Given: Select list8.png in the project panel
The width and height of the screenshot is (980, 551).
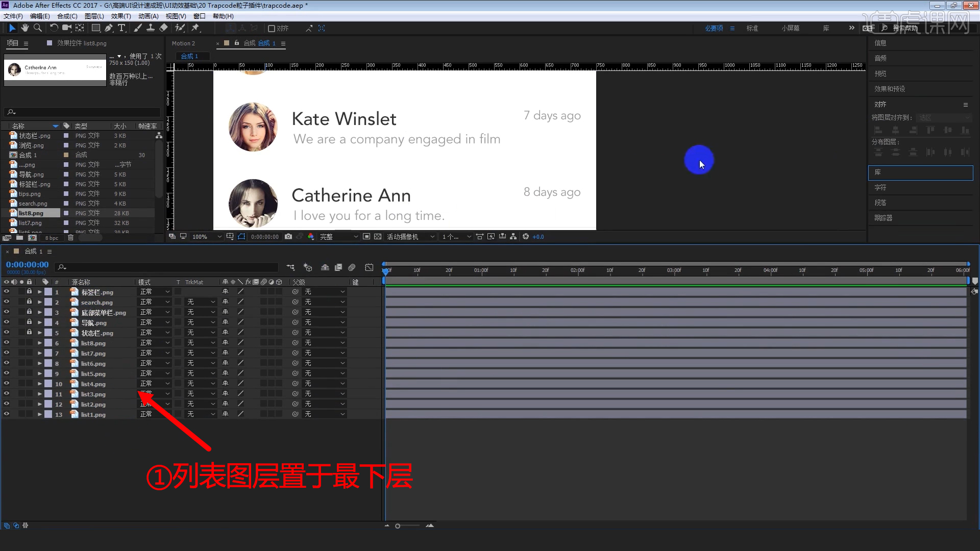Looking at the screenshot, I should pos(32,213).
